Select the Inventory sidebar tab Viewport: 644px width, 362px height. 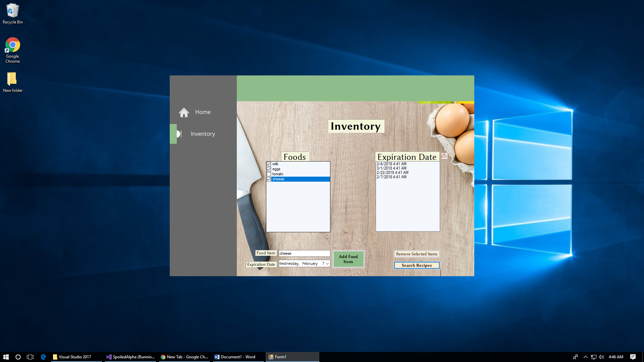[x=203, y=134]
